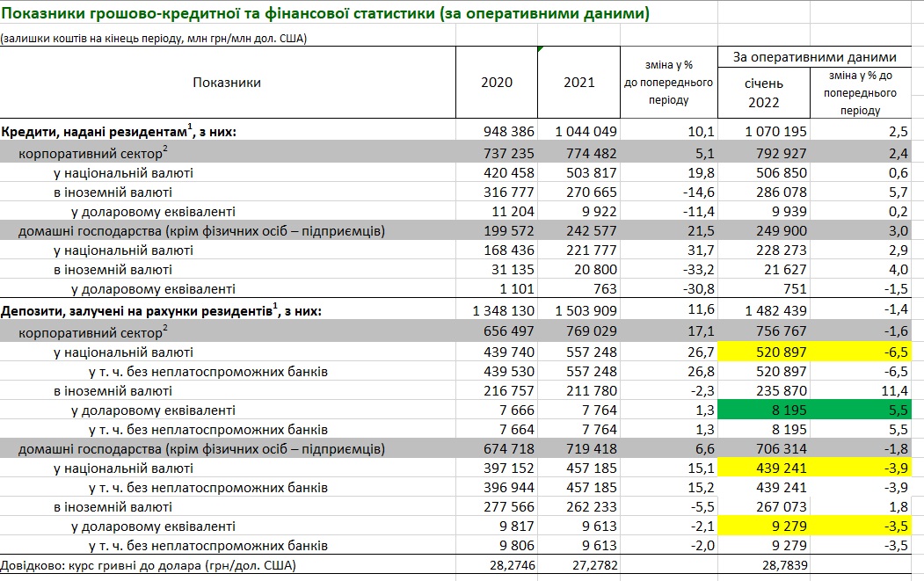Select the 'Довідково: курс гривні до долара' cell
Screen dimensions: 924x581
point(148,565)
